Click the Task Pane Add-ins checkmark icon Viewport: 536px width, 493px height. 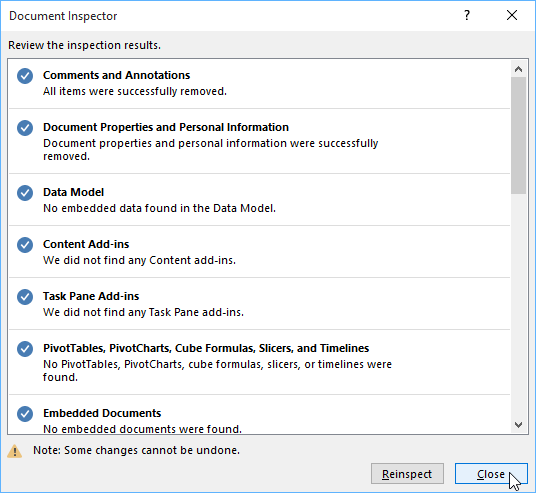[25, 297]
